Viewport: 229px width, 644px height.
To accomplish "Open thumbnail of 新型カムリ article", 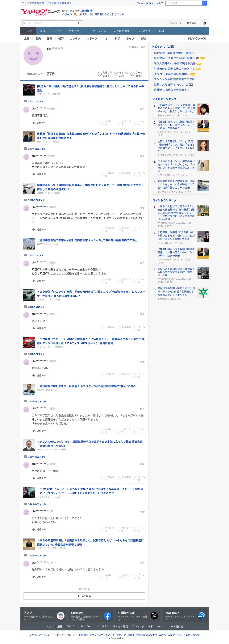I will click(x=29, y=90).
